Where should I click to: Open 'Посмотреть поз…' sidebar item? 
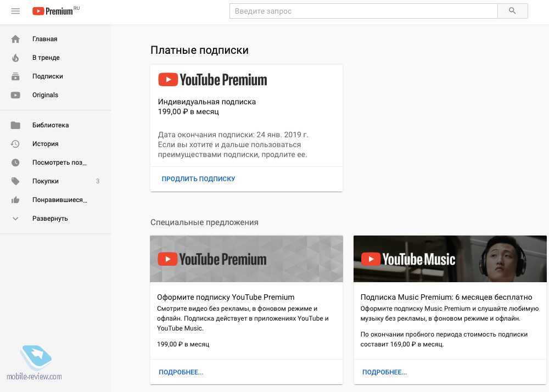point(59,163)
